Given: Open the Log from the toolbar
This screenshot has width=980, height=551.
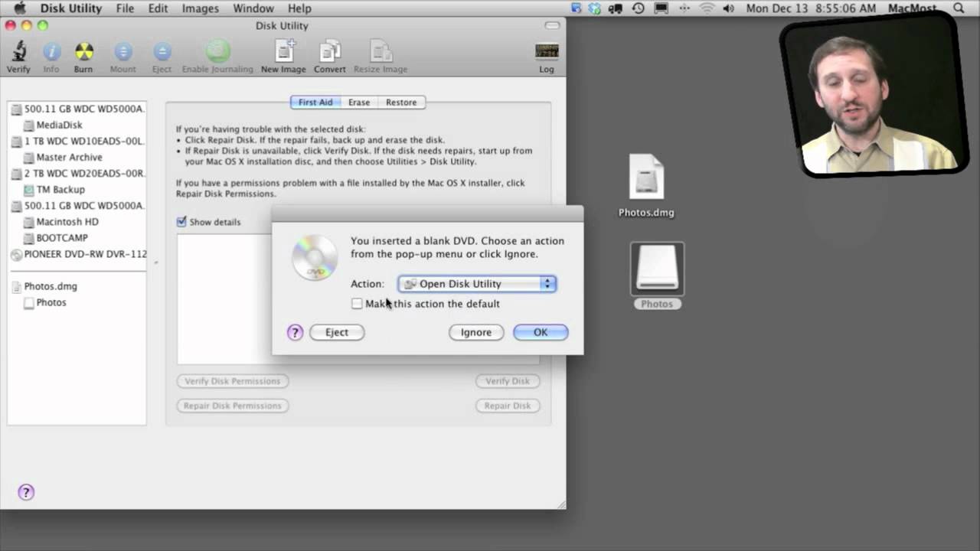Looking at the screenshot, I should (547, 51).
